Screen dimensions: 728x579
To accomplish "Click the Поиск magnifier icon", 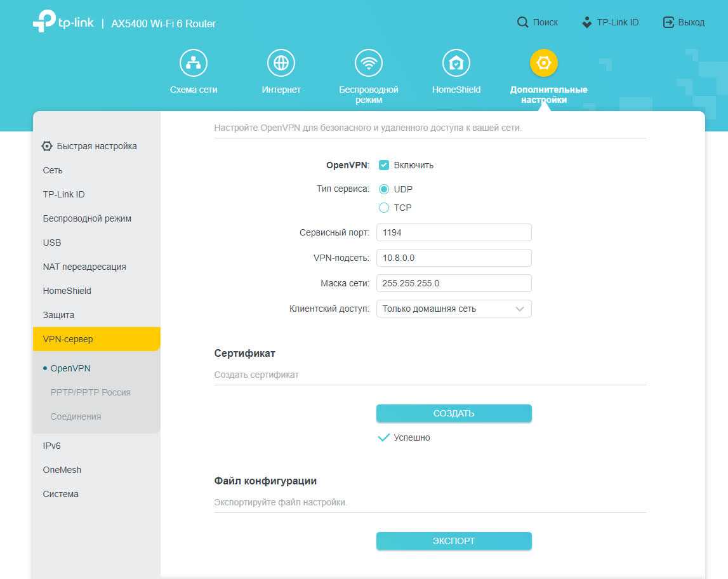I will 522,22.
